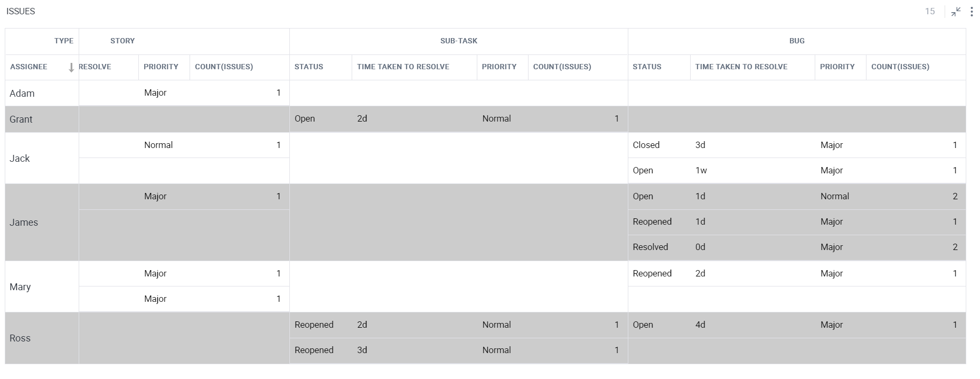Image resolution: width=980 pixels, height=379 pixels.
Task: Select assignee James
Action: click(24, 222)
